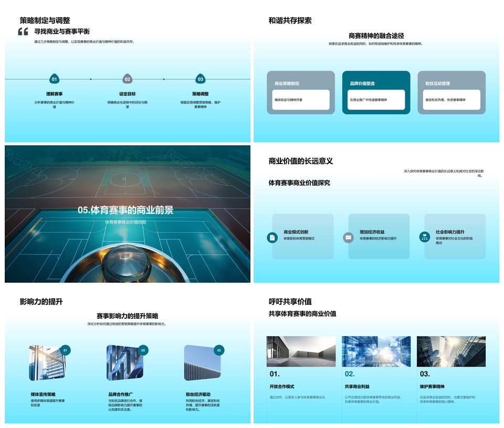
Task: Select the 01 step badge above 理解赛事
Action: click(x=54, y=79)
